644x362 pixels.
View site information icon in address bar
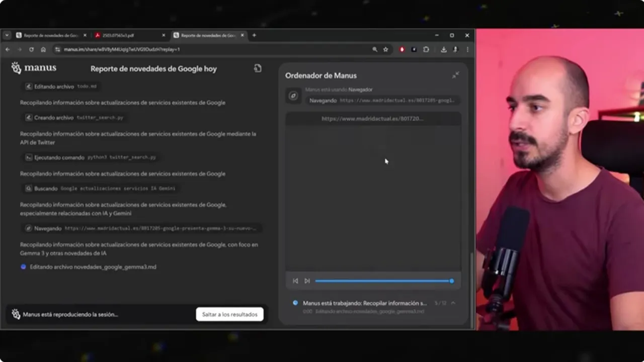[x=57, y=49]
